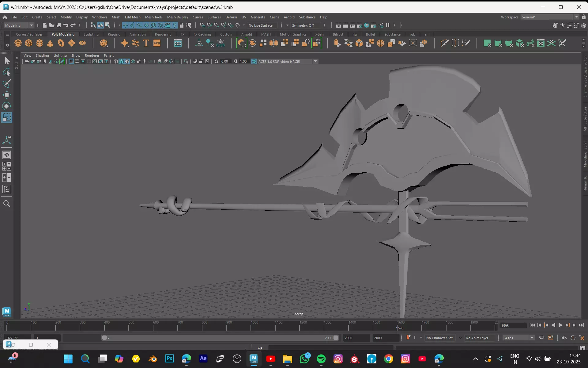Screen dimensions: 588x368
Task: Click the save scene icon
Action: coord(59,25)
